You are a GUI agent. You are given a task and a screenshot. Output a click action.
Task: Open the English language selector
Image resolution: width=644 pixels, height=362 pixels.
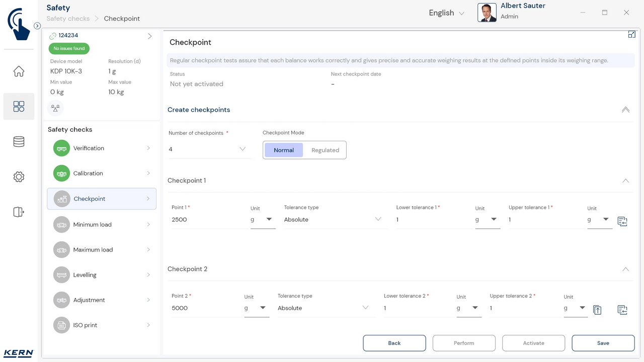pyautogui.click(x=446, y=13)
